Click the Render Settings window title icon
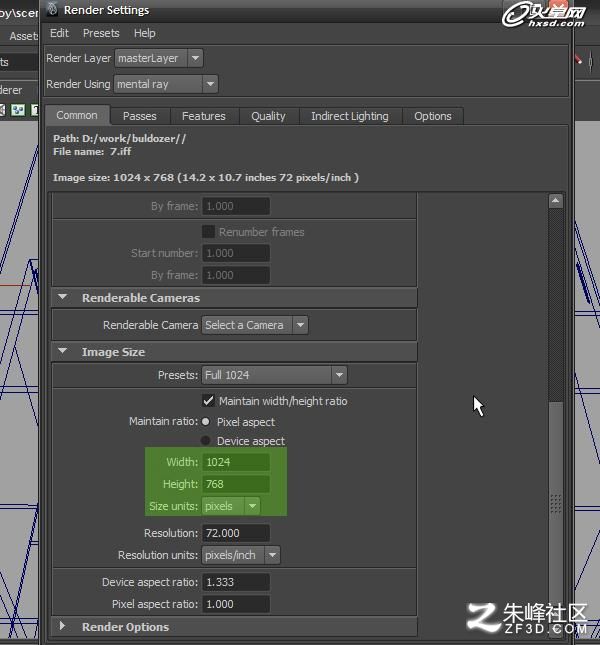This screenshot has width=600, height=645. tap(52, 9)
